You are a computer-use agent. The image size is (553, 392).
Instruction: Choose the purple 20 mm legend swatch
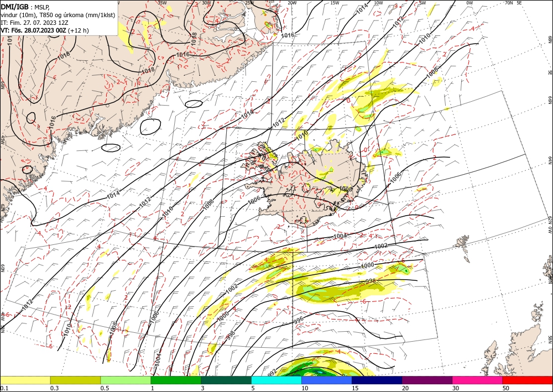(x=427, y=380)
